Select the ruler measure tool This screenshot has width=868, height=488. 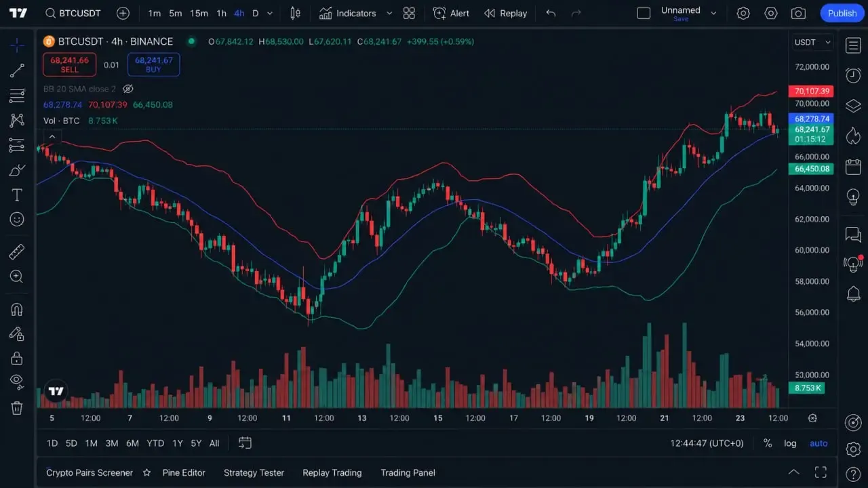pos(17,252)
